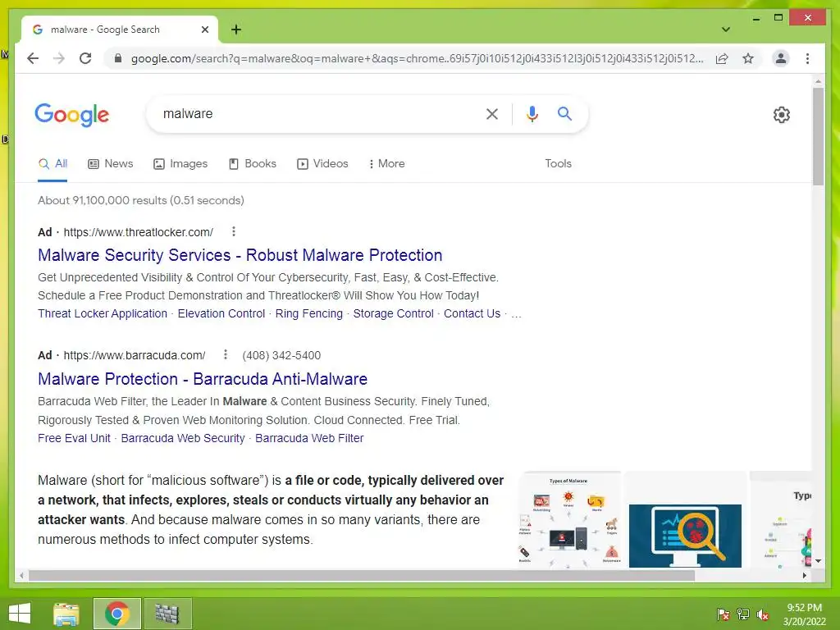Screen dimensions: 840x630
Task: Follow the Elevation Control sitelink
Action: (x=221, y=313)
